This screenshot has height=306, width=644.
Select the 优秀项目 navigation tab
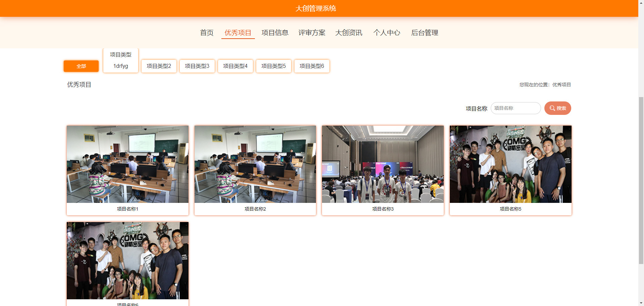[x=238, y=33]
